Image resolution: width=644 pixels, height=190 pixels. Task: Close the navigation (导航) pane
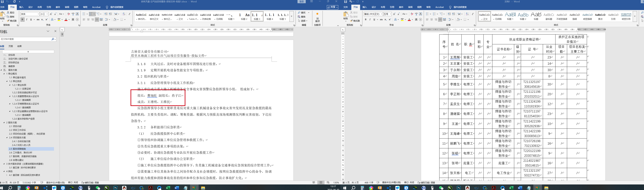[x=55, y=31]
